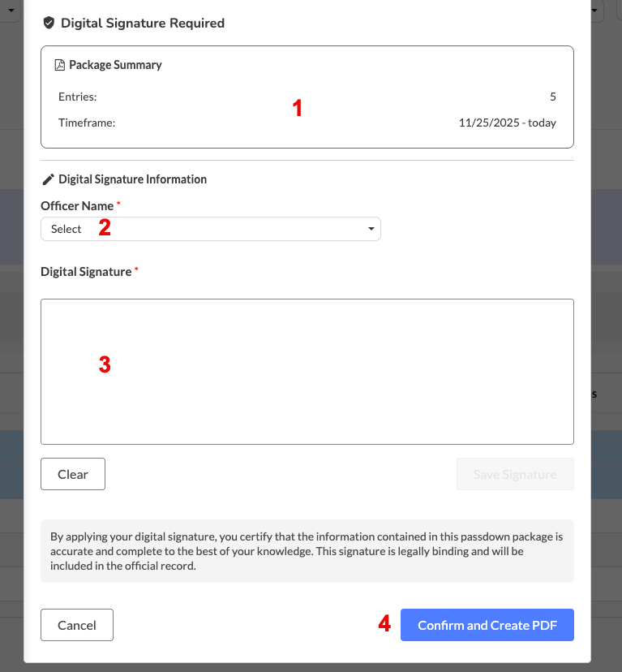Click the certification disclaimer text
622x672 pixels.
pyautogui.click(x=307, y=550)
